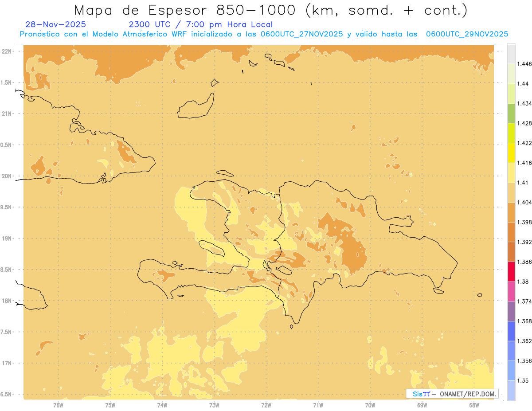This screenshot has width=532, height=411.
Task: Click the legend value 1.416
Action: pyautogui.click(x=524, y=163)
